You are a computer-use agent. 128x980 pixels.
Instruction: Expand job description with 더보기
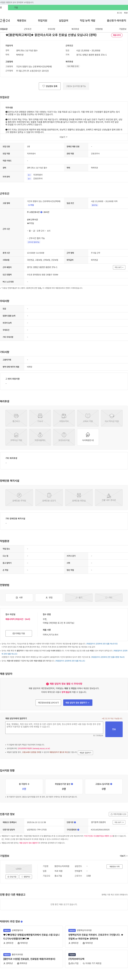coord(63,137)
